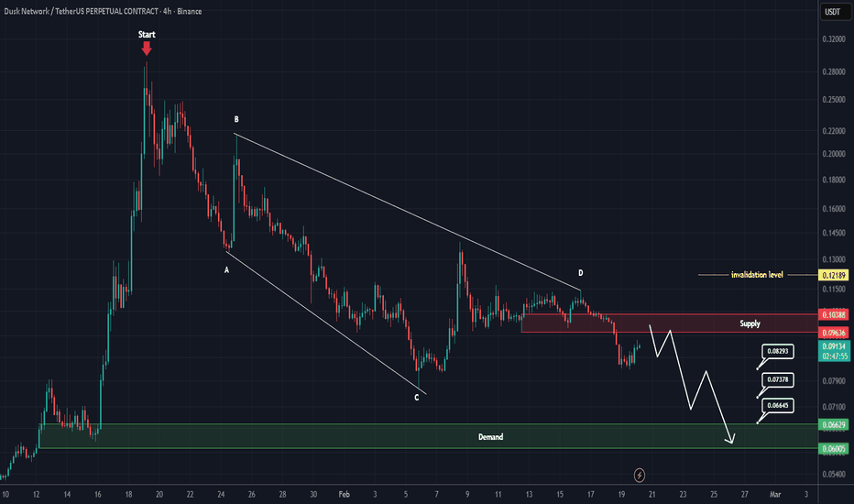Click the yellow 0.12189 price tag
This screenshot has height=504, width=854.
tap(833, 275)
